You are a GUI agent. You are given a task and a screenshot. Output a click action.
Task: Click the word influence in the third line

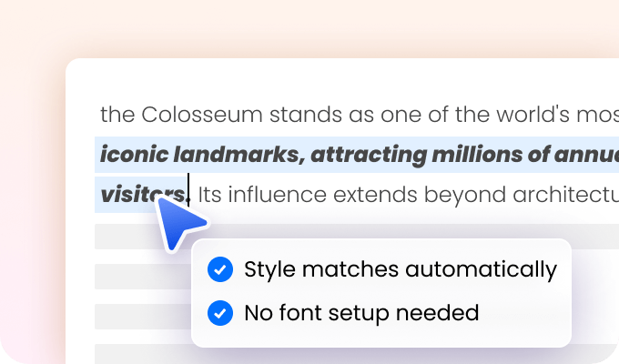tap(276, 195)
